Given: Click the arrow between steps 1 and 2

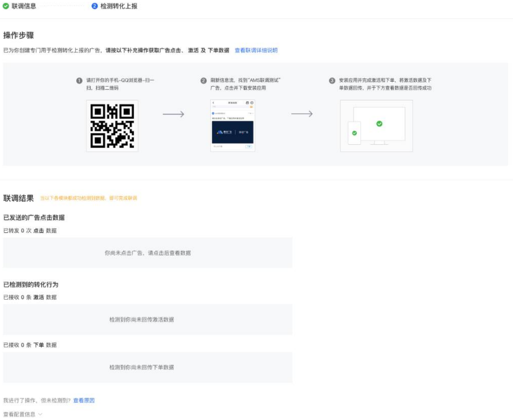Looking at the screenshot, I should [174, 114].
